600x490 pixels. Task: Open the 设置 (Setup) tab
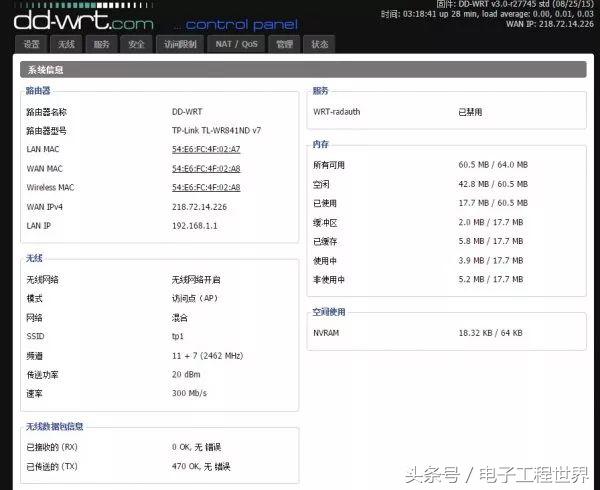pyautogui.click(x=31, y=44)
